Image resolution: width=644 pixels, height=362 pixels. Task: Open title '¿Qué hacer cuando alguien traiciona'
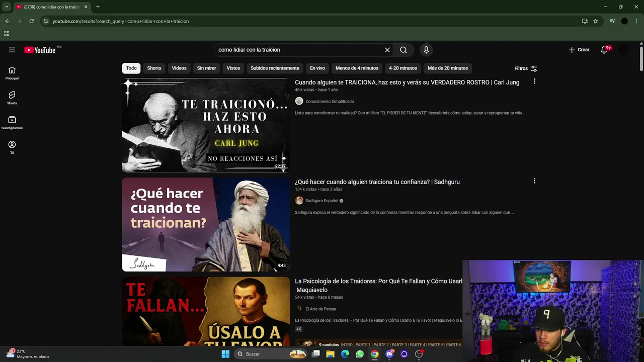click(377, 182)
